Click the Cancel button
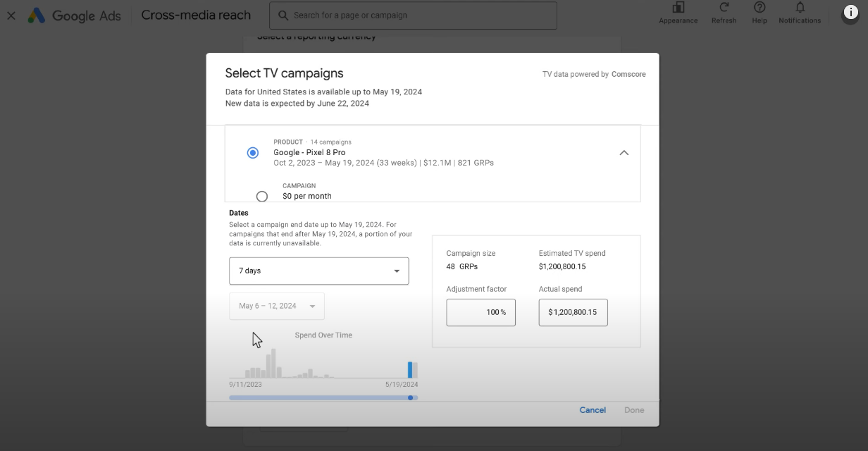This screenshot has width=868, height=451. click(x=593, y=410)
